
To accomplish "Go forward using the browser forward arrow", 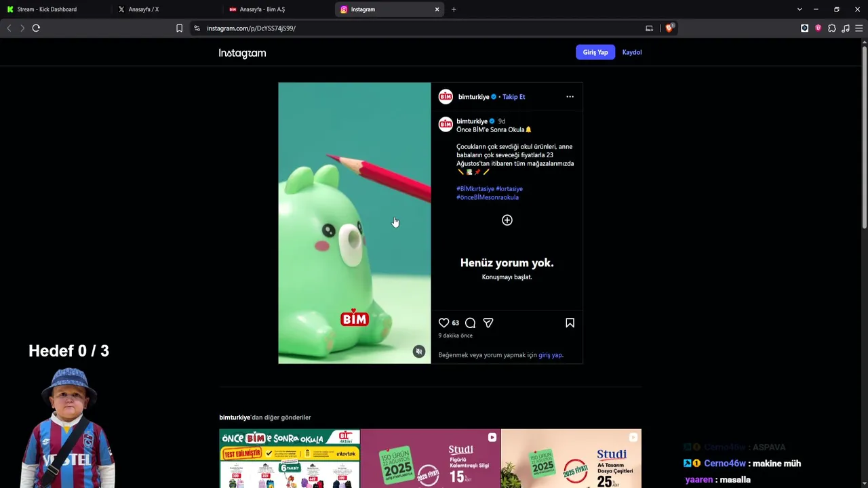I will pyautogui.click(x=22, y=28).
